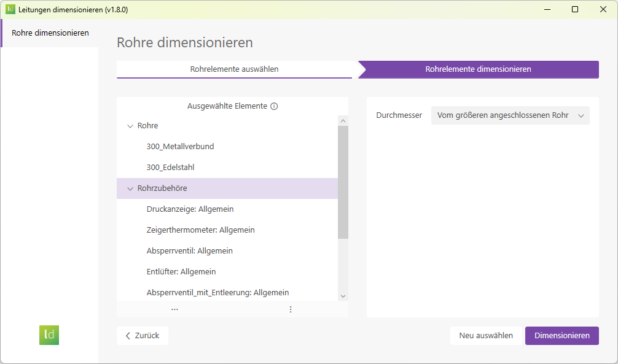Click the ld logo in the bottom sidebar

[x=49, y=335]
